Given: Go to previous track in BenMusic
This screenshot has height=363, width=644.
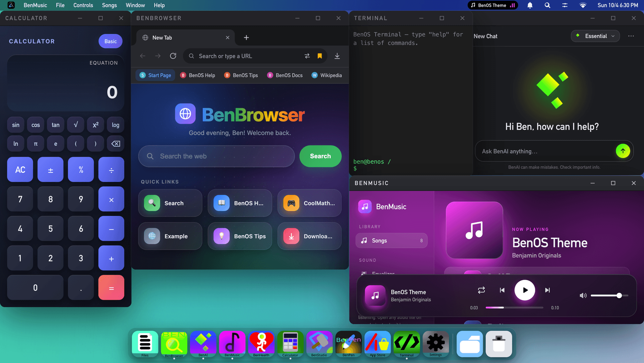Looking at the screenshot, I should (502, 290).
